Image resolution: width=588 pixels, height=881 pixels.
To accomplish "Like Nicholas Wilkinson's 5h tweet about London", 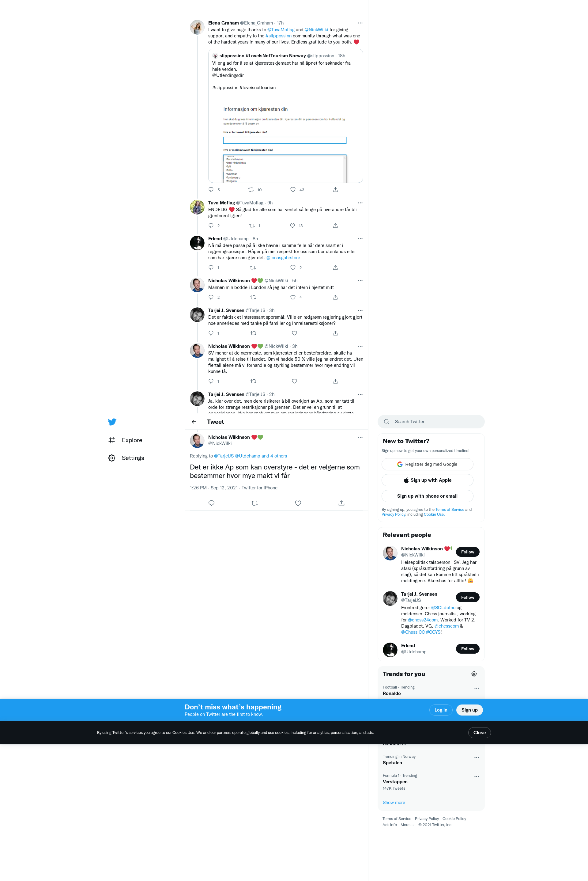I will click(293, 297).
